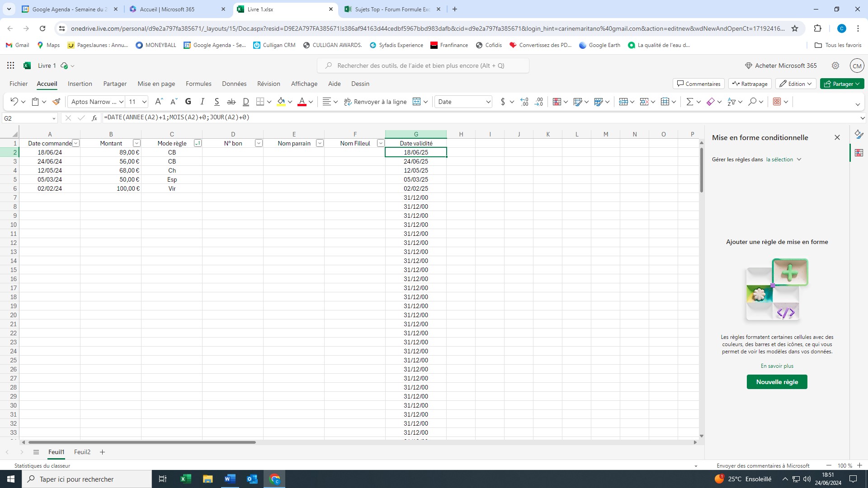Open filter dropdown for Nom Filleul column

(x=381, y=143)
